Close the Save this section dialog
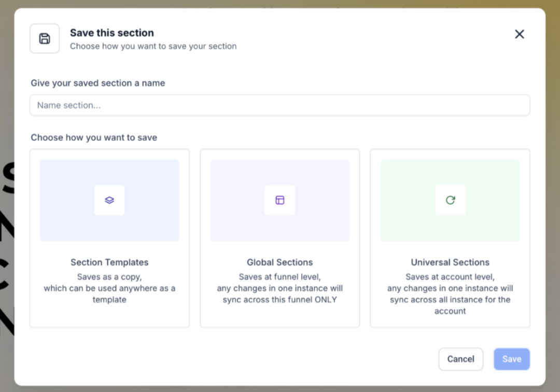This screenshot has height=392, width=560. [519, 34]
